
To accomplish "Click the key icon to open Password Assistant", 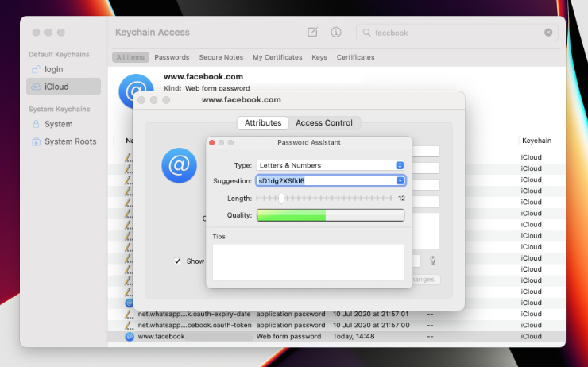I will [x=433, y=261].
